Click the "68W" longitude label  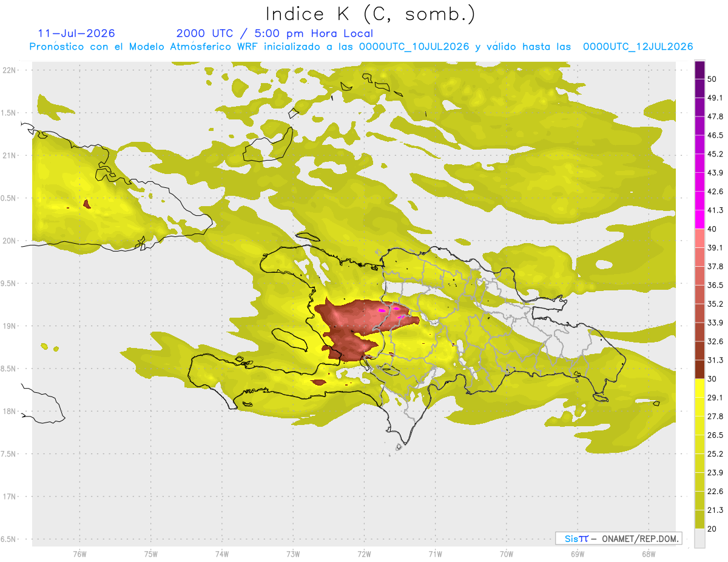(x=649, y=554)
